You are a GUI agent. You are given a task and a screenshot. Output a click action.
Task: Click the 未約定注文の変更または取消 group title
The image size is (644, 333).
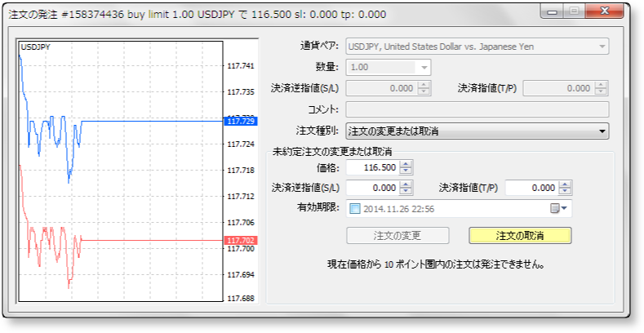click(x=332, y=152)
